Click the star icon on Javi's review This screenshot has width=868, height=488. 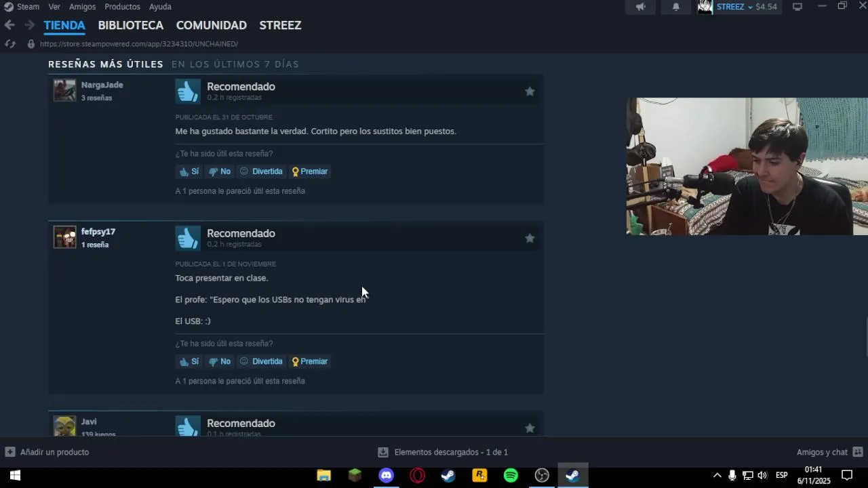point(530,428)
